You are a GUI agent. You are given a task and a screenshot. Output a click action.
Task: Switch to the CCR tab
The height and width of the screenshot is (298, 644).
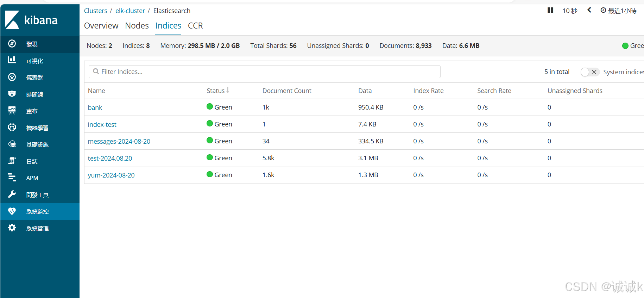(195, 26)
